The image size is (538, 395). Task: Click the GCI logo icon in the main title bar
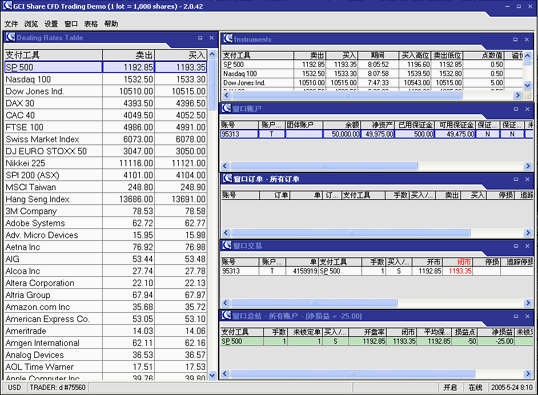7,5
